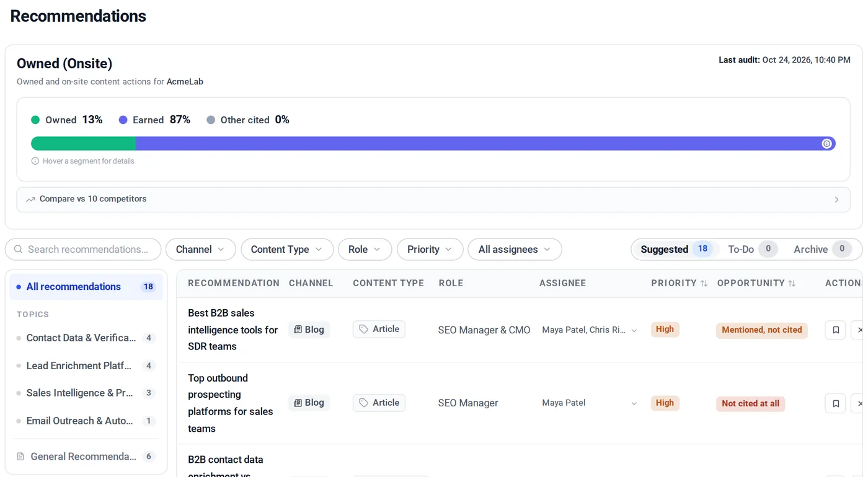This screenshot has width=868, height=477.
Task: Select All recommendations in the sidebar
Action: tap(86, 287)
